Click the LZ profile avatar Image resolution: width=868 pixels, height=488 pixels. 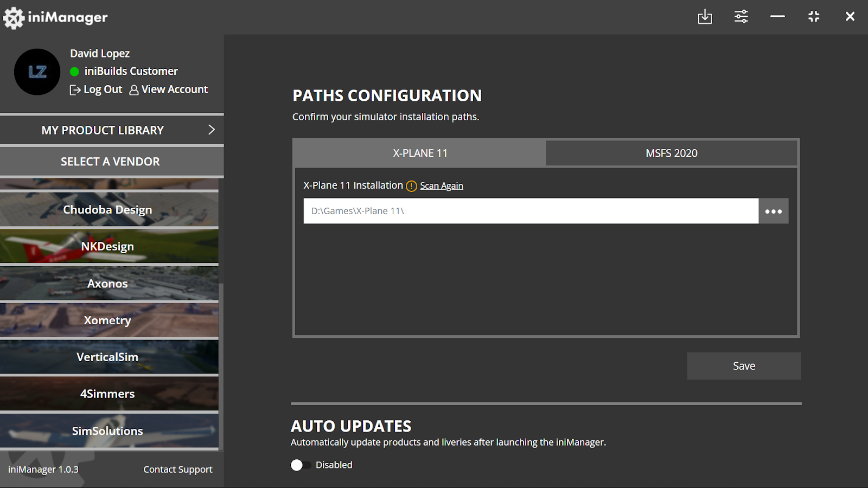point(37,72)
